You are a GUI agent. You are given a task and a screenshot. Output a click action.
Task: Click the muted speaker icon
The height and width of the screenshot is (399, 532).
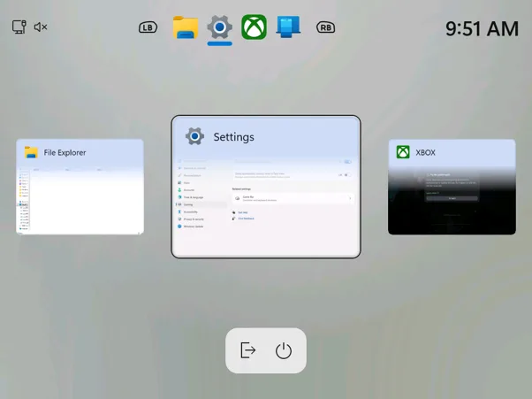(41, 27)
